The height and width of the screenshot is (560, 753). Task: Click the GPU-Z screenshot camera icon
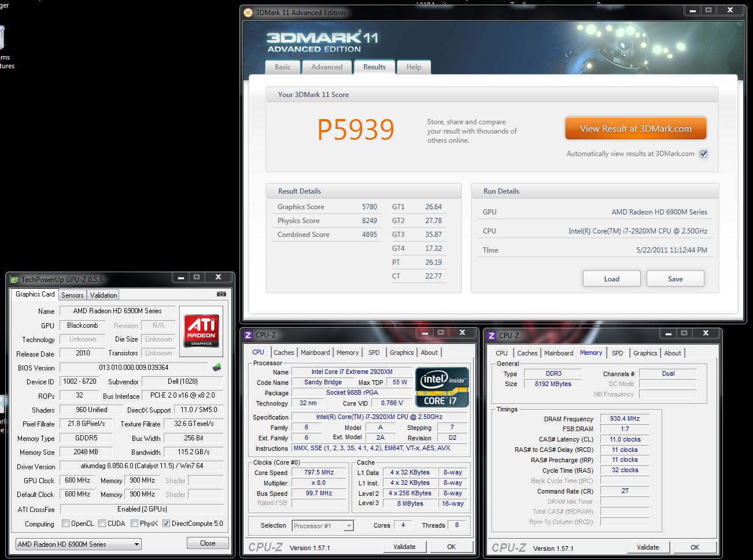pos(221,294)
